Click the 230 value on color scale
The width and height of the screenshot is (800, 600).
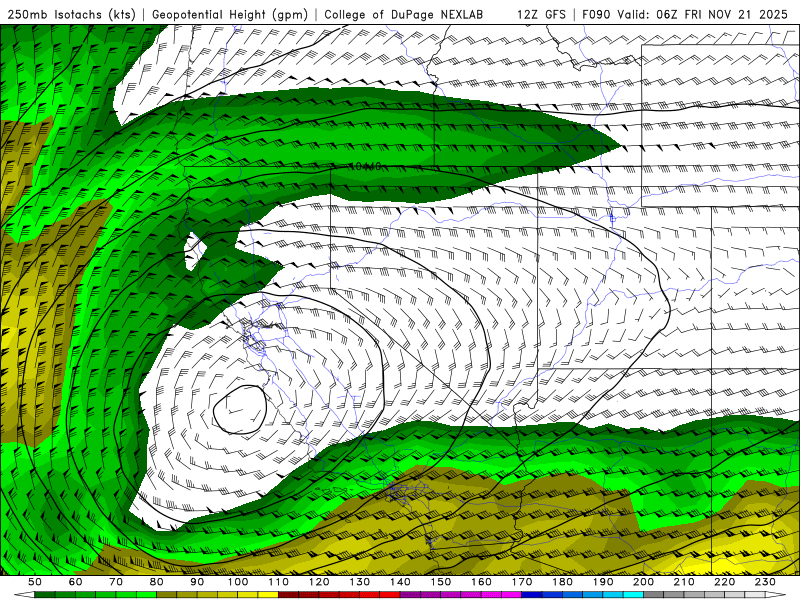(x=765, y=582)
